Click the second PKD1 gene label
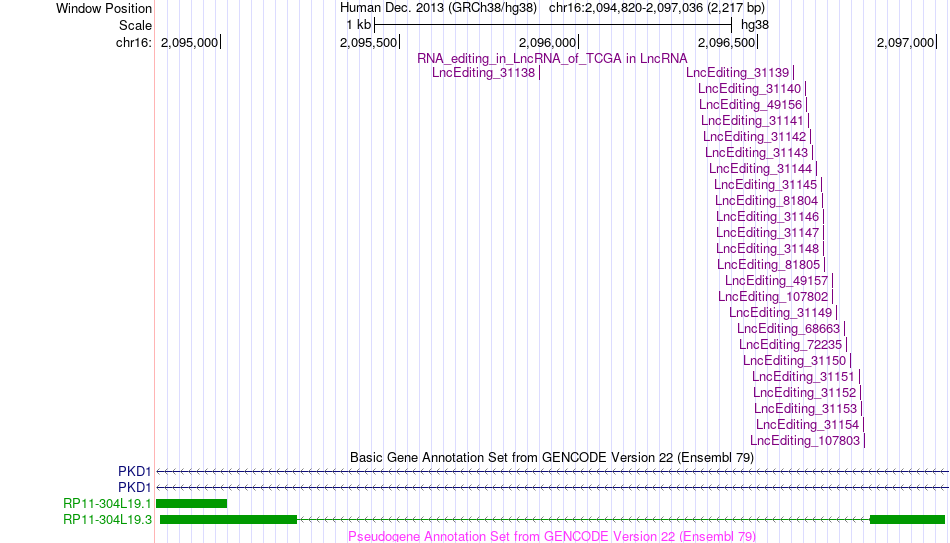 coord(135,487)
